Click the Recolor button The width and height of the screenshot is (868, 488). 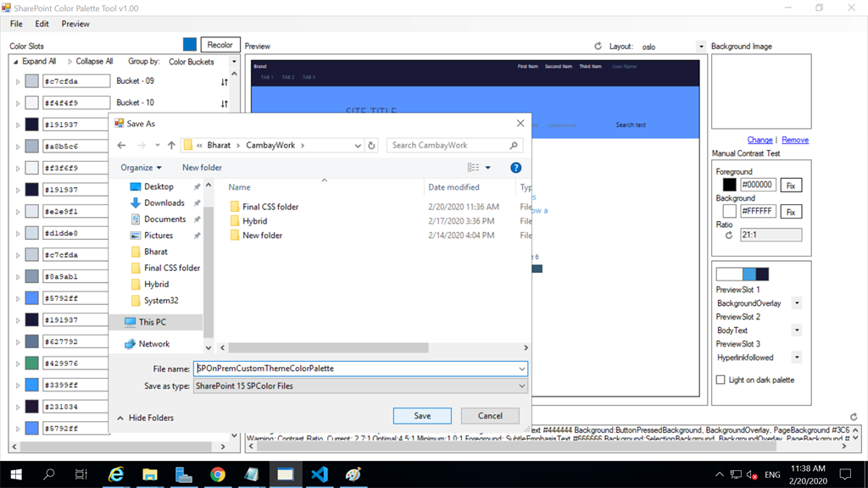[220, 45]
